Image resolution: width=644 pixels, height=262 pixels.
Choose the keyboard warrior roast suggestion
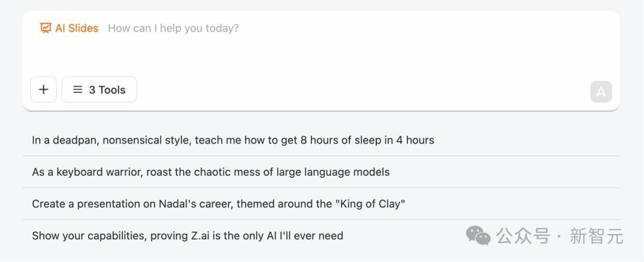(321, 172)
